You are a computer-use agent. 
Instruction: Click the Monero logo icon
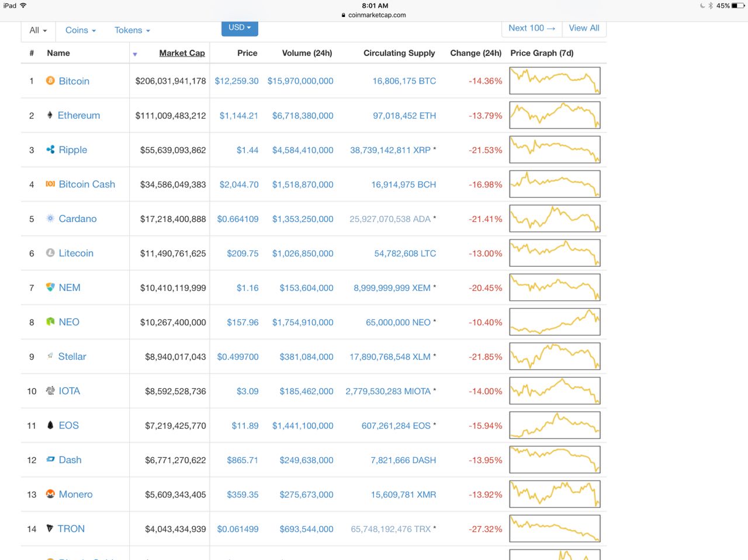(50, 494)
